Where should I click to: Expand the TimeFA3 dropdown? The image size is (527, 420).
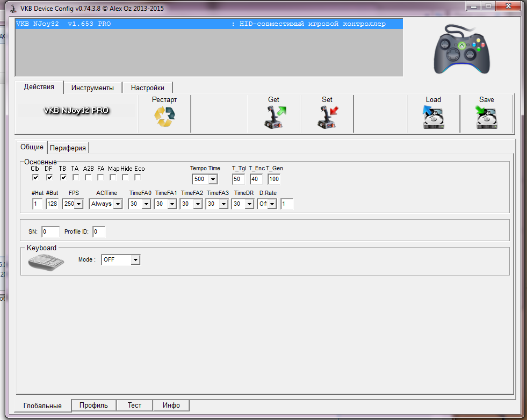tap(224, 204)
